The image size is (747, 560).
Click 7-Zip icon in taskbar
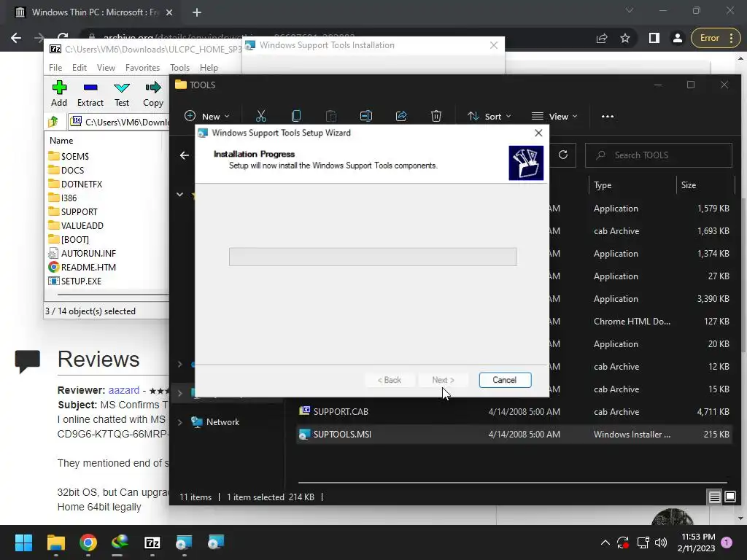tap(152, 542)
